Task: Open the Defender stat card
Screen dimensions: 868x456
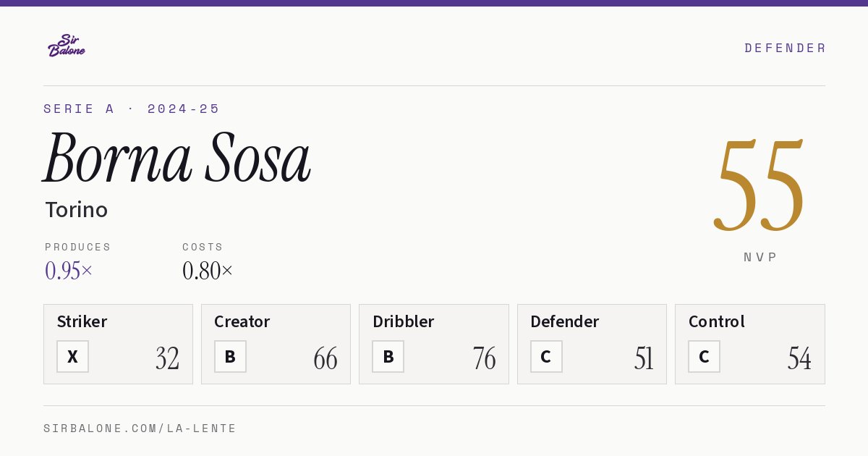Action: [592, 344]
